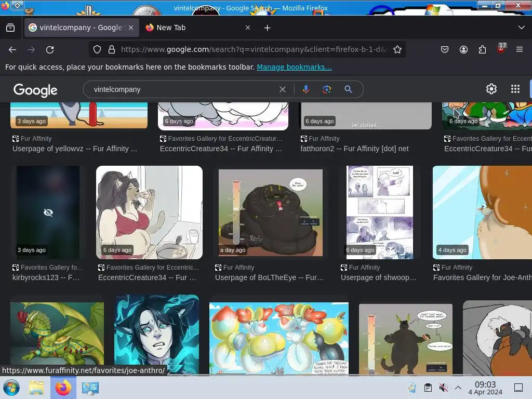Open the comic page thumbnail by shwoop
Image resolution: width=532 pixels, height=399 pixels.
pos(380,212)
